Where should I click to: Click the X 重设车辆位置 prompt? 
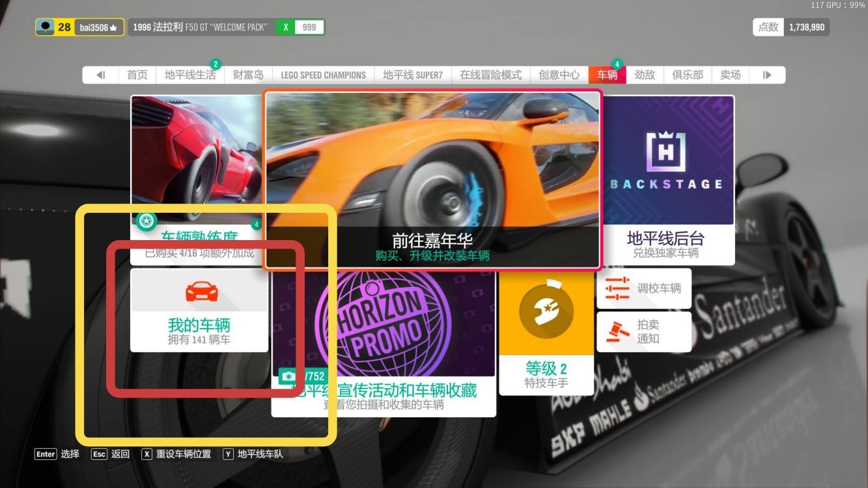point(176,454)
